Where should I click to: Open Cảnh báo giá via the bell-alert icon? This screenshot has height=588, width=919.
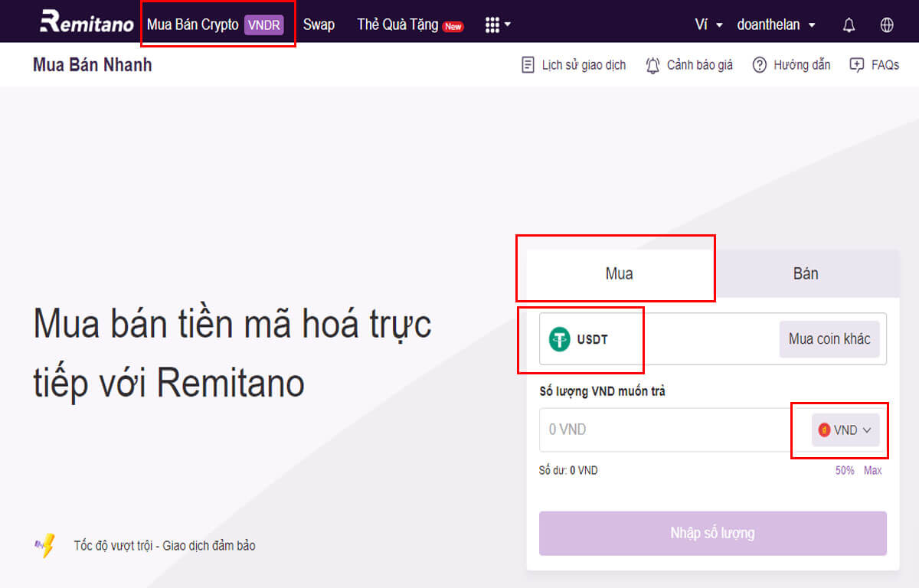652,65
